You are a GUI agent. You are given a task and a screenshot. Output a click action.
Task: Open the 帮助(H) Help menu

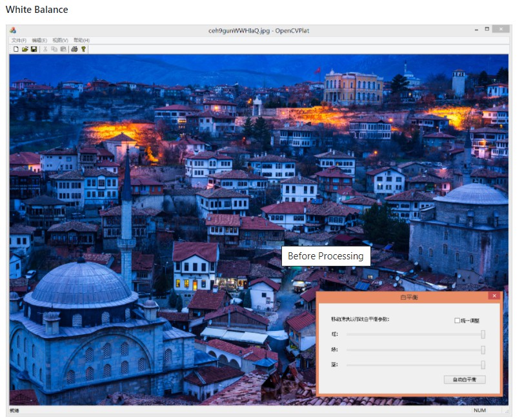81,40
